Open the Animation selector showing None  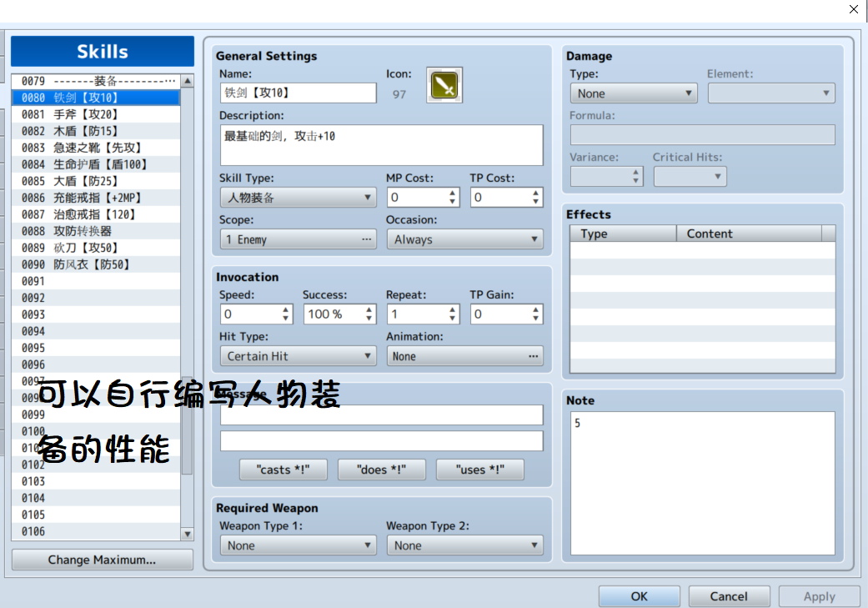(x=464, y=356)
